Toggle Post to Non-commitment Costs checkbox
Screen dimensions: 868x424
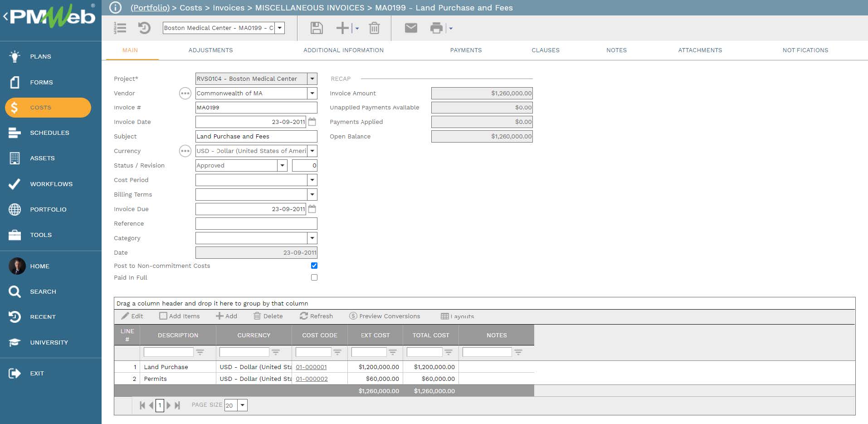(x=314, y=266)
